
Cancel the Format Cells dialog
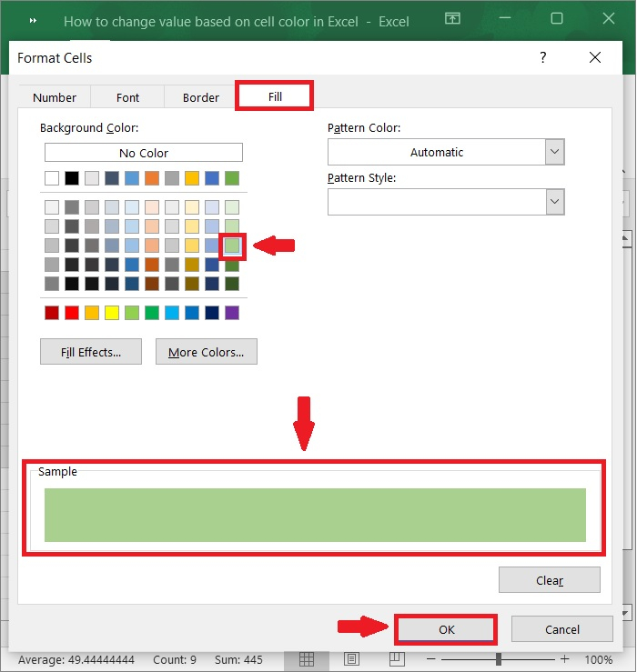(x=562, y=629)
